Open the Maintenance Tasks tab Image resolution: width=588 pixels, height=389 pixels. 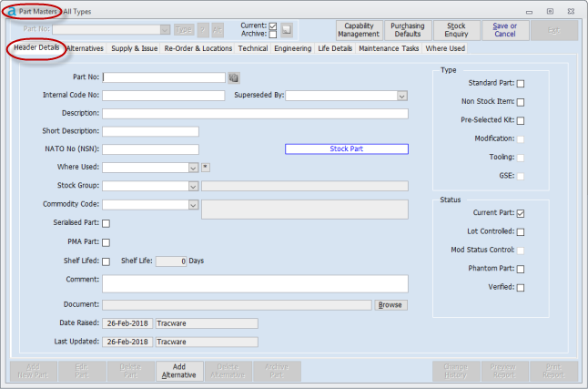(x=389, y=48)
